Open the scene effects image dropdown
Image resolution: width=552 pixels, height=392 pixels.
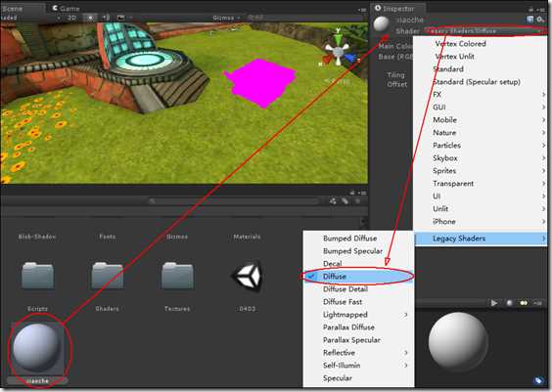(123, 18)
